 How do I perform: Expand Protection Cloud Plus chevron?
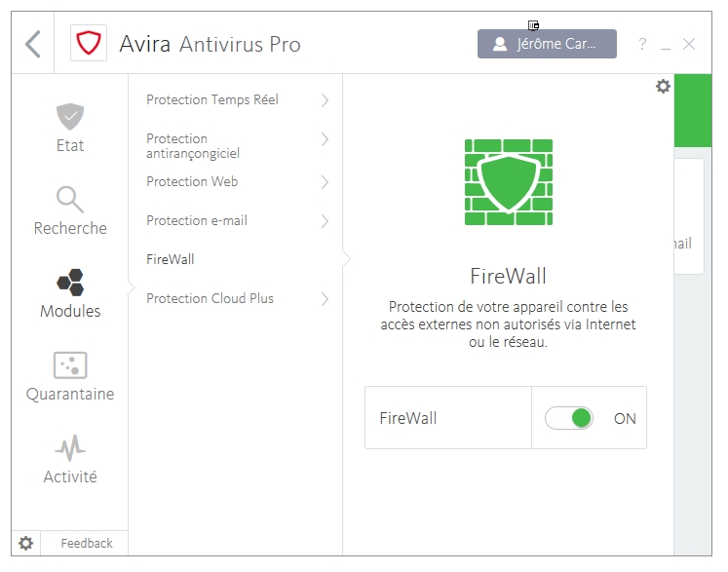tap(325, 299)
